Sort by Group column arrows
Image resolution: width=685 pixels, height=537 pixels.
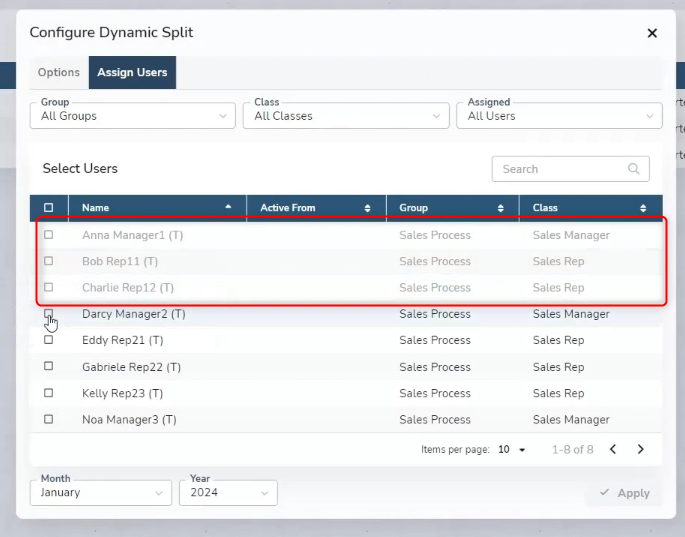[501, 208]
